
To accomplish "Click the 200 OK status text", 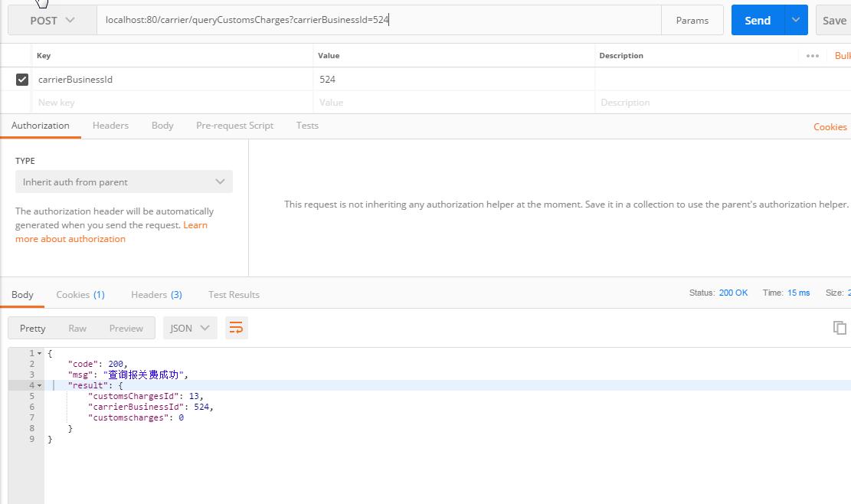I will tap(733, 293).
